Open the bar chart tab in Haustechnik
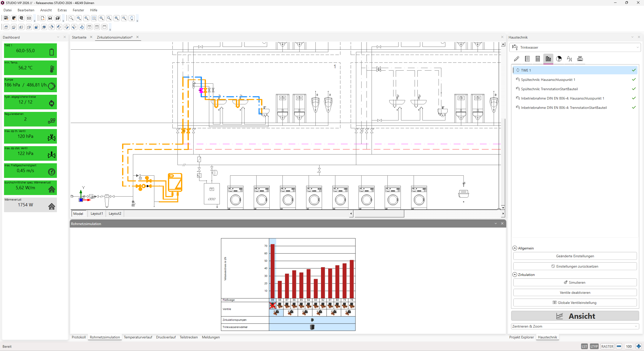 tap(548, 59)
